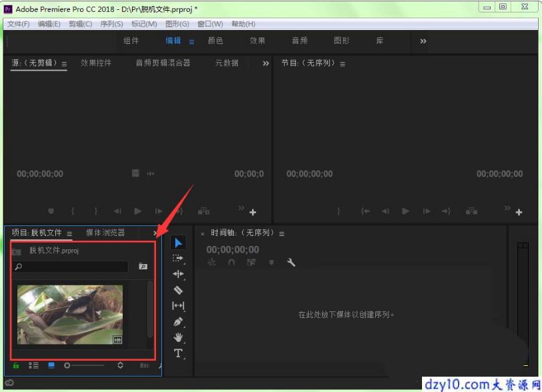Image resolution: width=542 pixels, height=392 pixels.
Task: Open Program monitor Button Editor plus
Action: [519, 212]
